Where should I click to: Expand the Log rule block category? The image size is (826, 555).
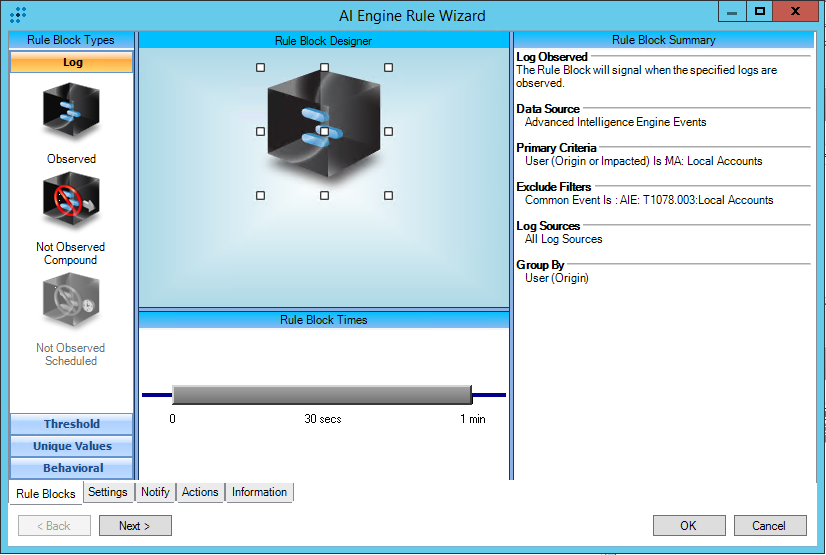coord(71,62)
